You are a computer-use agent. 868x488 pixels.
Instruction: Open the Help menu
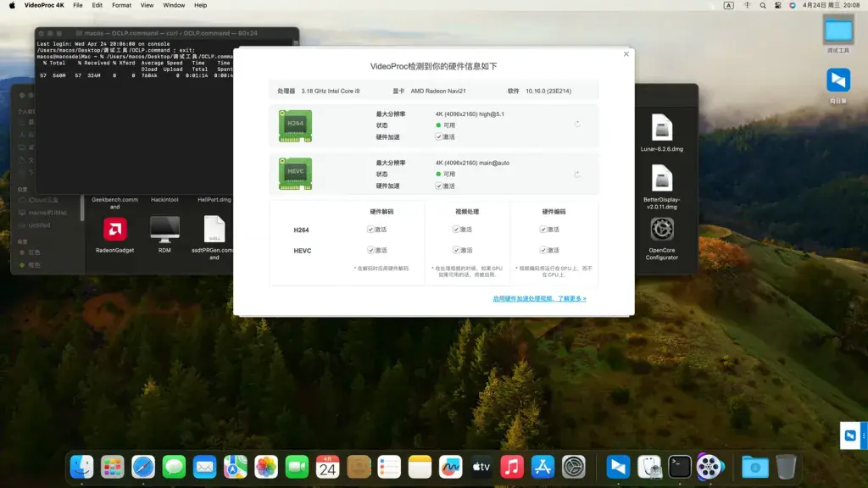(200, 5)
